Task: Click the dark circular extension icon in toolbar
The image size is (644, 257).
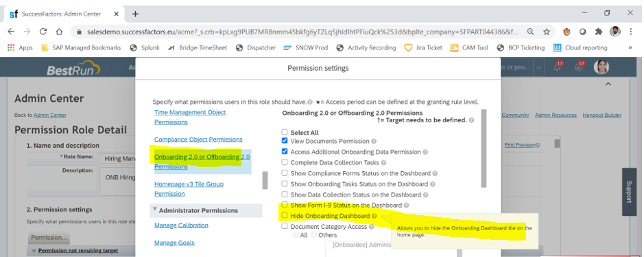Action: [x=583, y=32]
